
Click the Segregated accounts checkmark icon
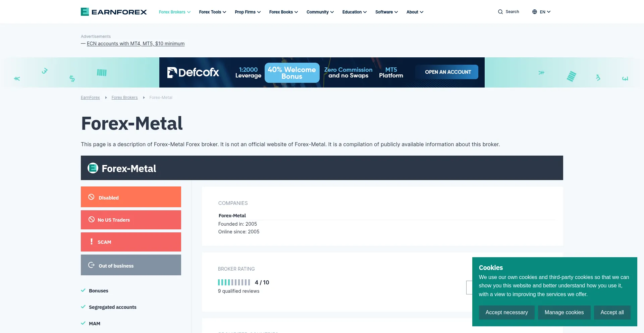(x=83, y=307)
